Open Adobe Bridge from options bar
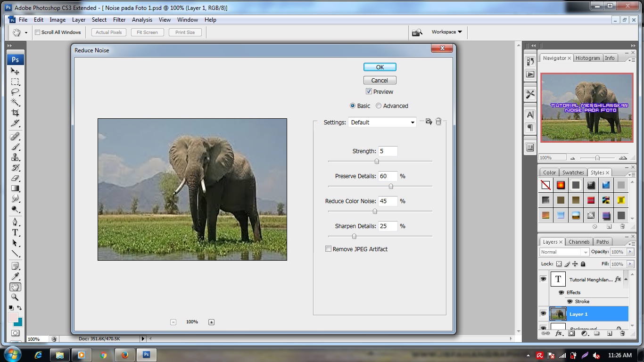Viewport: 644px width, 362px height. (x=417, y=32)
